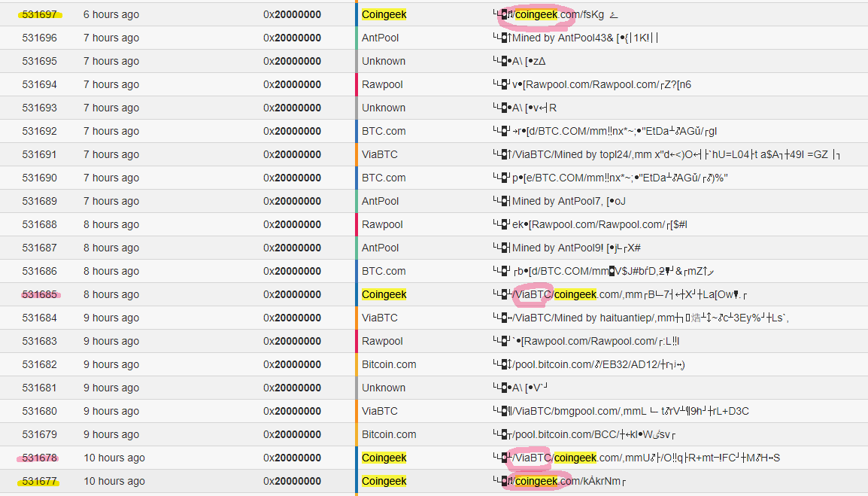Image resolution: width=868 pixels, height=496 pixels.
Task: Open block 531696 link
Action: [39, 38]
